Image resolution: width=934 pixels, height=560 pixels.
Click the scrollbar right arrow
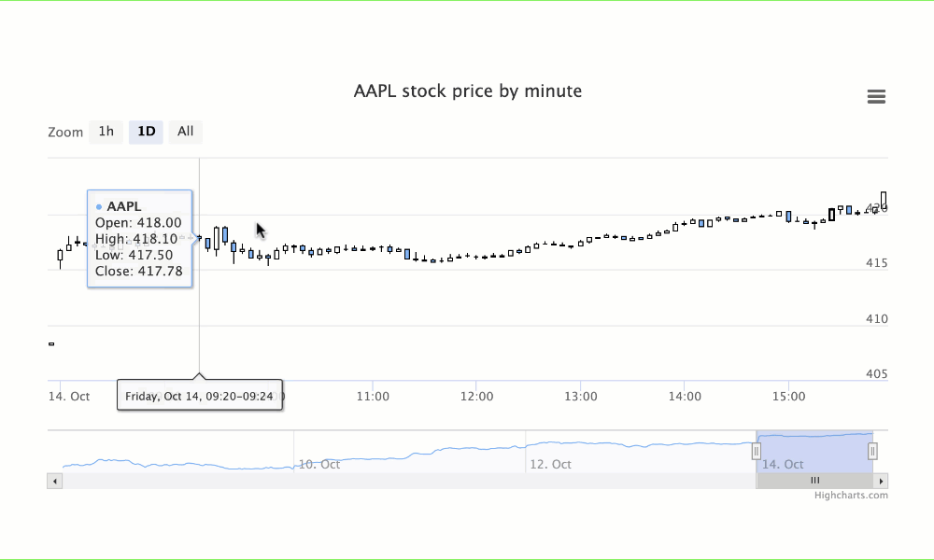(881, 481)
